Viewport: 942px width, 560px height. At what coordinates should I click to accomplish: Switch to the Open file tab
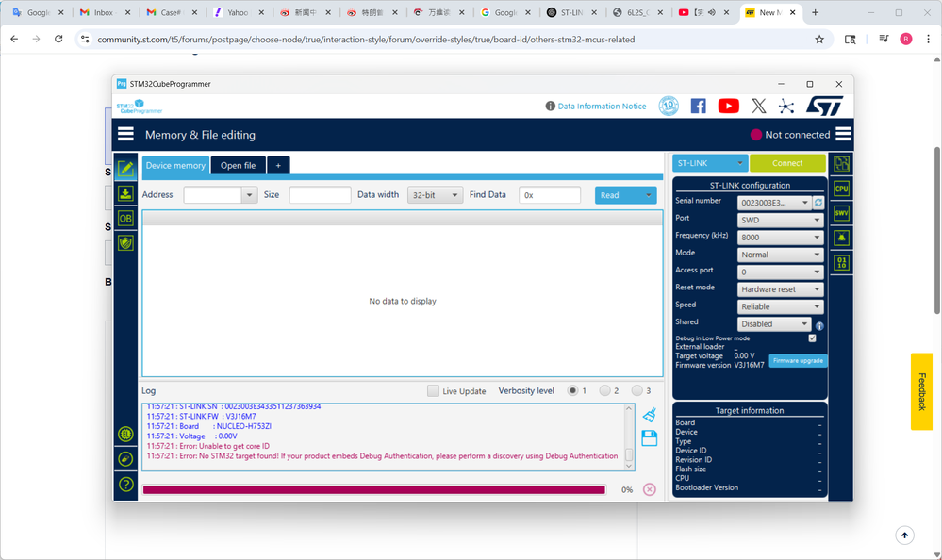pyautogui.click(x=238, y=165)
